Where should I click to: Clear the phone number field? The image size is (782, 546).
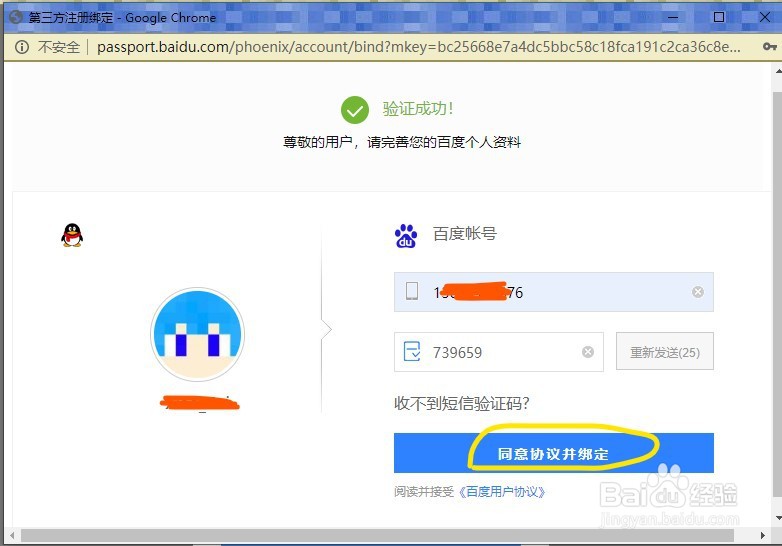(x=698, y=292)
